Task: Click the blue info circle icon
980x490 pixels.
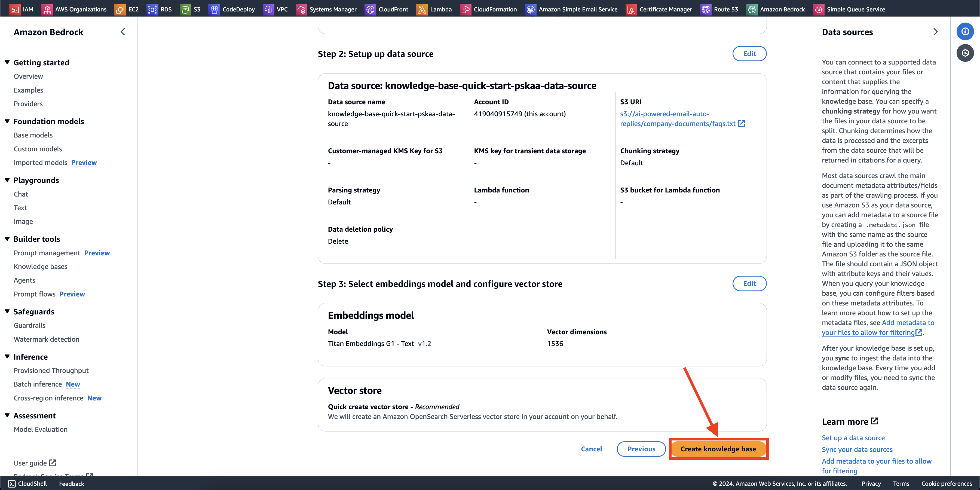Action: pos(965,32)
